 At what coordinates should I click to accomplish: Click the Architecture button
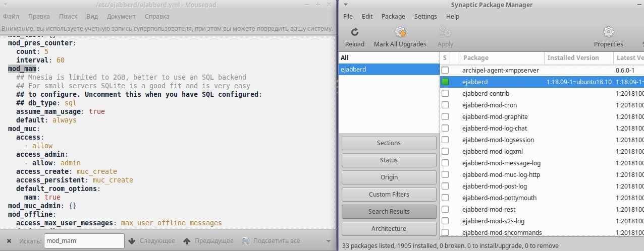[x=389, y=229]
